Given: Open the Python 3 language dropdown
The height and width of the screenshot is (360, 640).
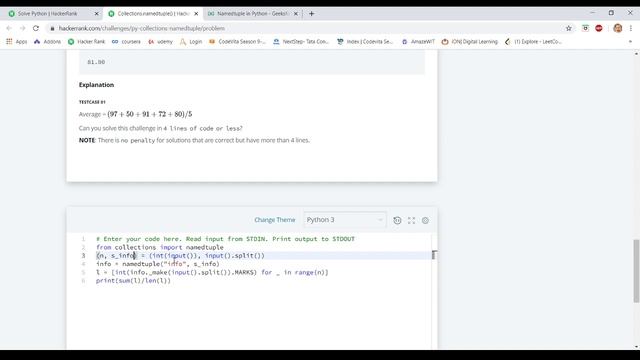Looking at the screenshot, I should (344, 220).
